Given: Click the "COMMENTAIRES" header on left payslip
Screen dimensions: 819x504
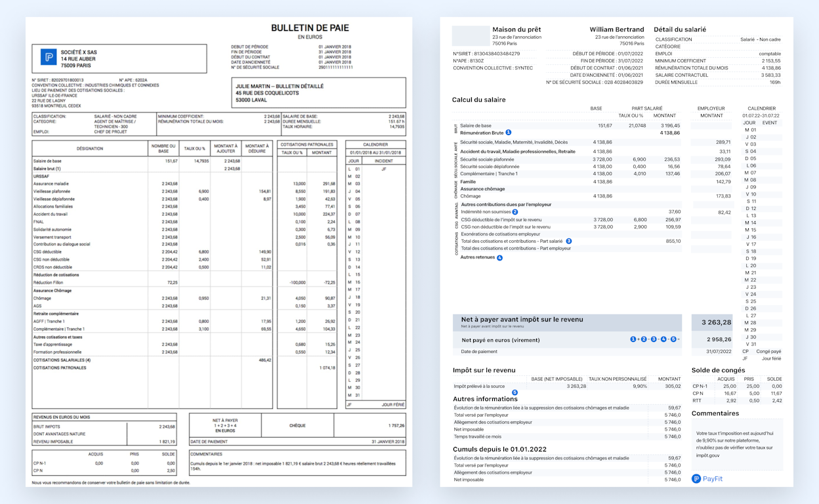Looking at the screenshot, I should point(206,453).
